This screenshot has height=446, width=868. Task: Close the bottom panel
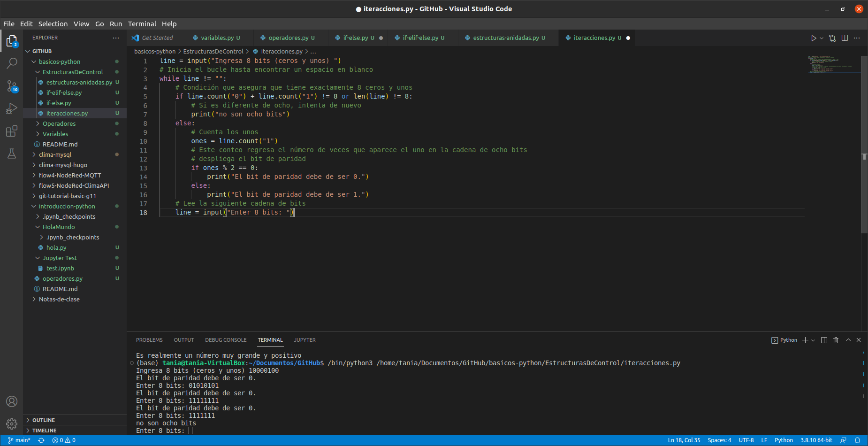859,340
